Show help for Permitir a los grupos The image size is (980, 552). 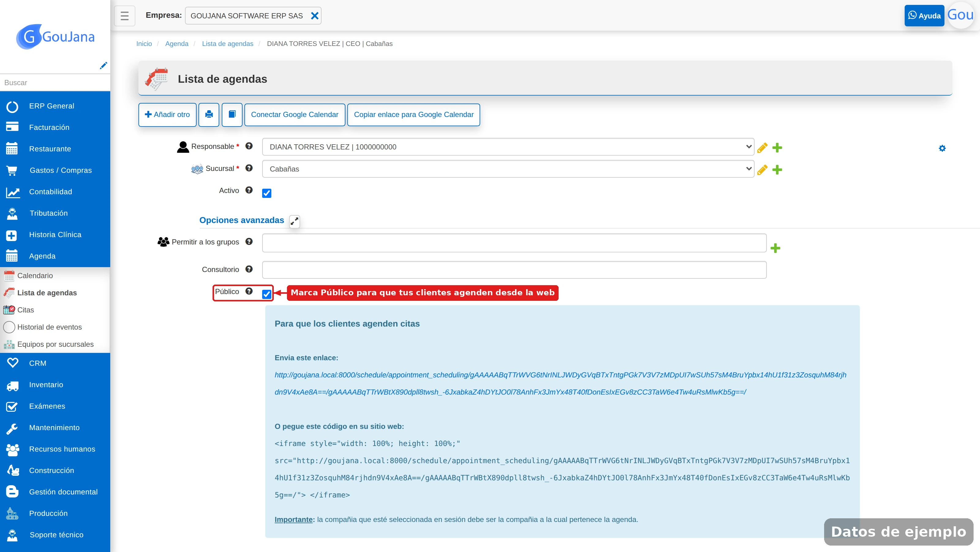(249, 242)
